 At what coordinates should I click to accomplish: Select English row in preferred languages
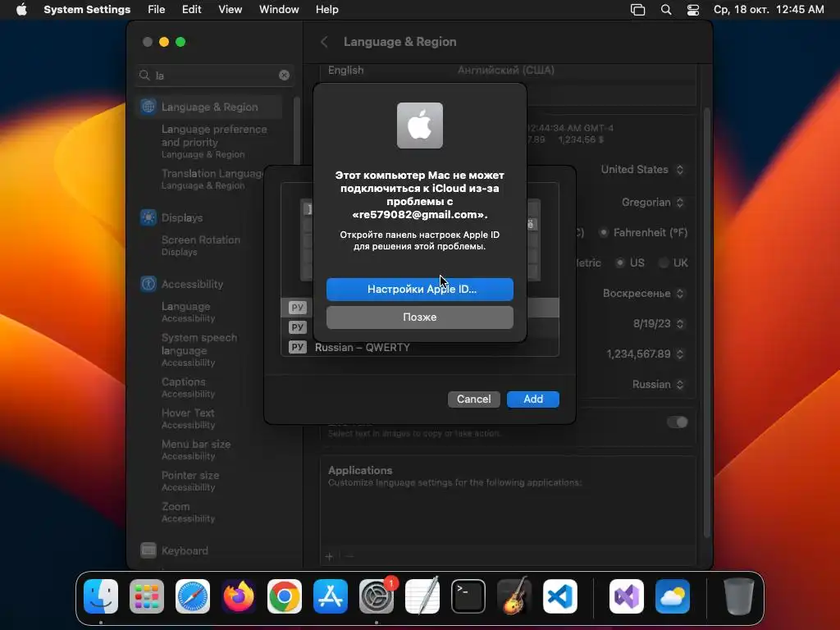508,71
